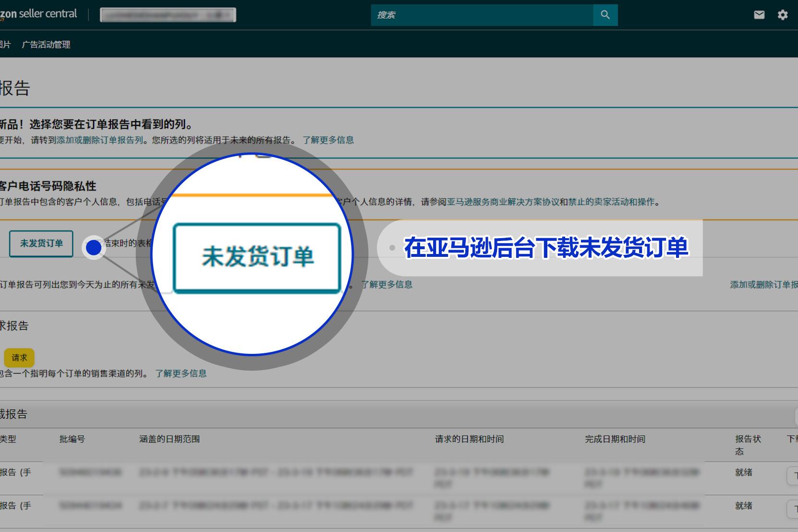Click 就绪 status in the second report row
The image size is (798, 532).
click(744, 506)
